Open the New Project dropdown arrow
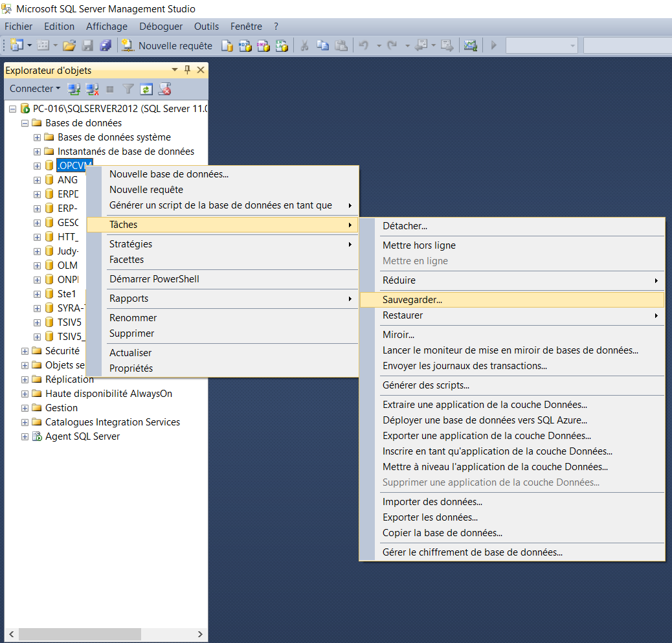The height and width of the screenshot is (643, 672). click(x=30, y=45)
